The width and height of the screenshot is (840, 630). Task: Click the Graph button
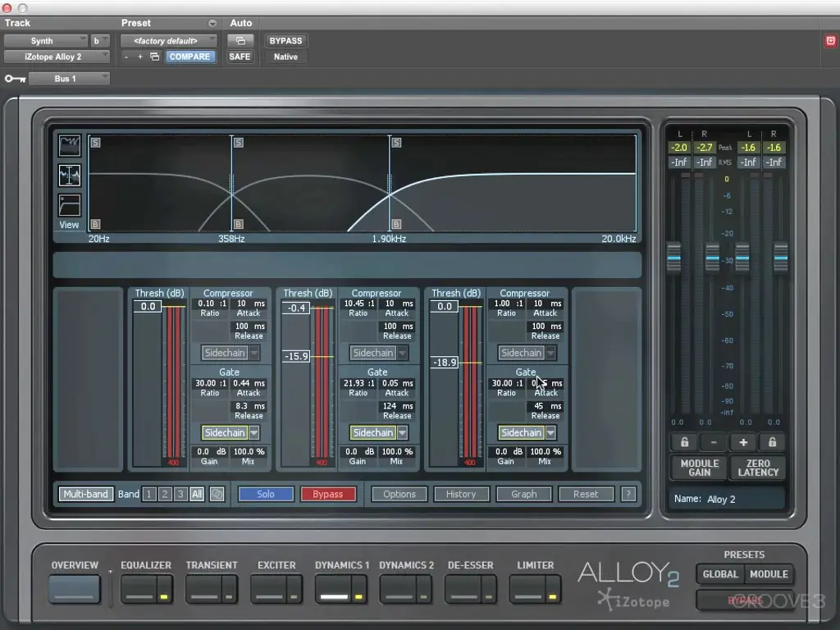524,494
